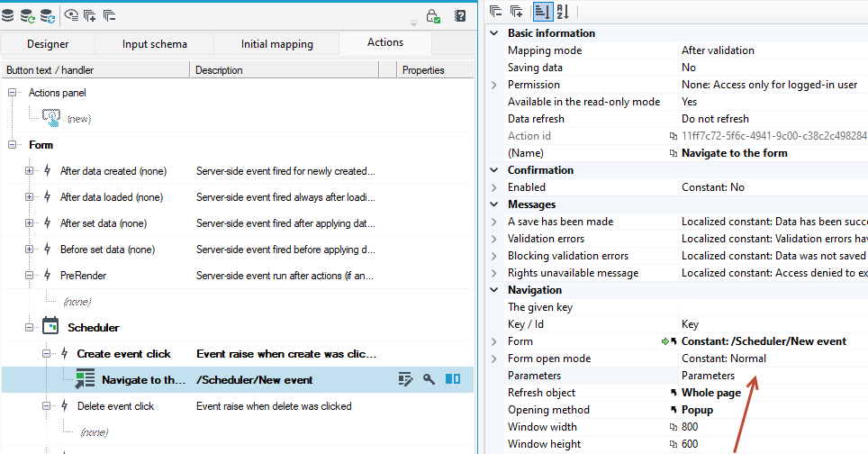Open the toolbar overflow arrow near lock

[413, 23]
